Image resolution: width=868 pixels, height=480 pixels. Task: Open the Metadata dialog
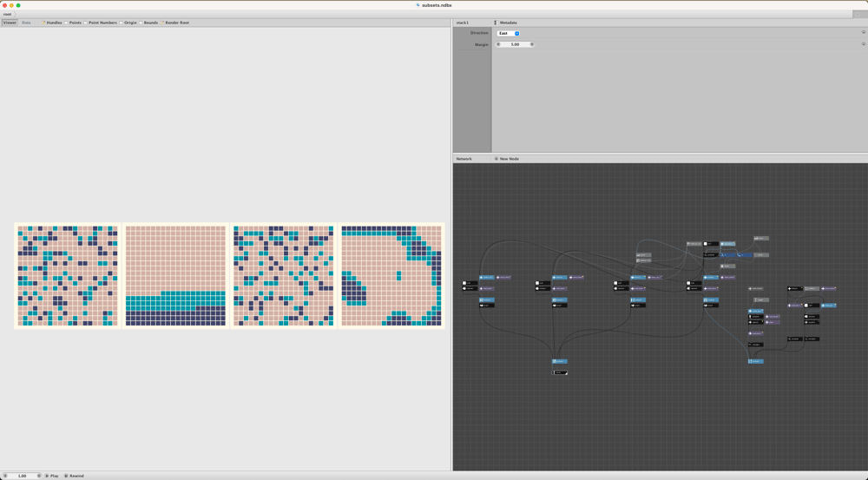click(x=505, y=23)
